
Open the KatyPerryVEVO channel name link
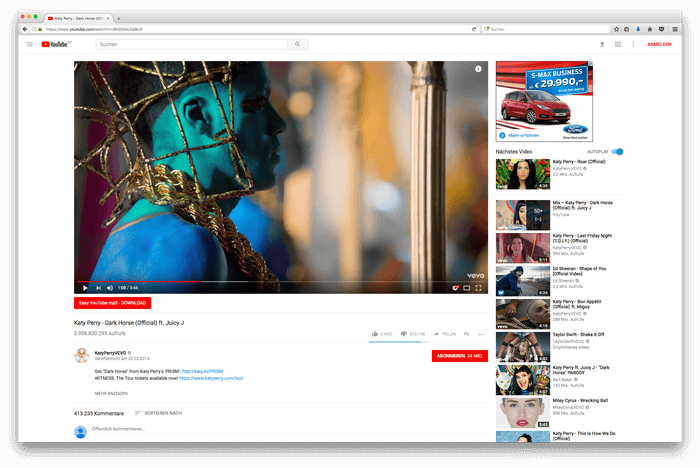(110, 353)
